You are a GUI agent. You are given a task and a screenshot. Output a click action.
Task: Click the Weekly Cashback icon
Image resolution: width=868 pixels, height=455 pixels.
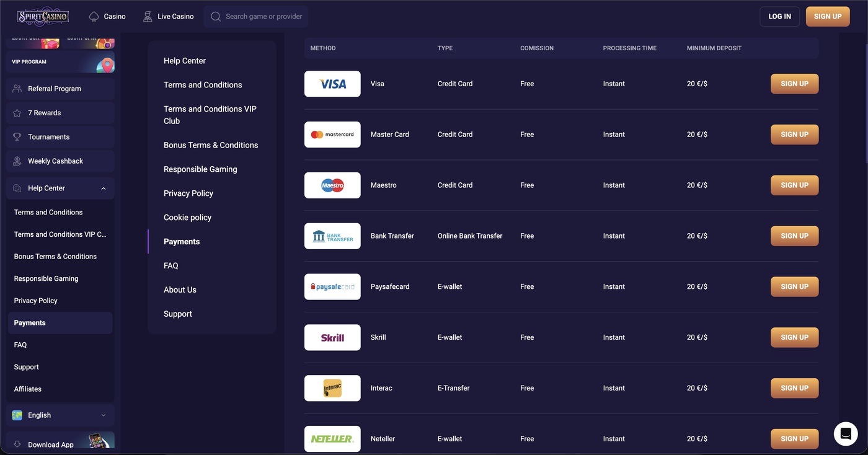pos(17,161)
